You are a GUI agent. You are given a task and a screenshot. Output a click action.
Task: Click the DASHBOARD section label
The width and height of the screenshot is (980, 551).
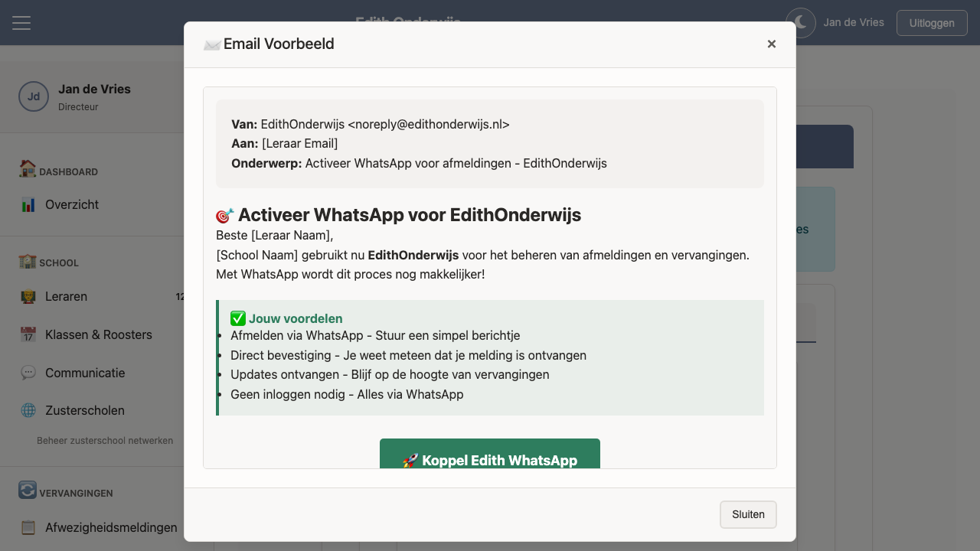pyautogui.click(x=68, y=172)
